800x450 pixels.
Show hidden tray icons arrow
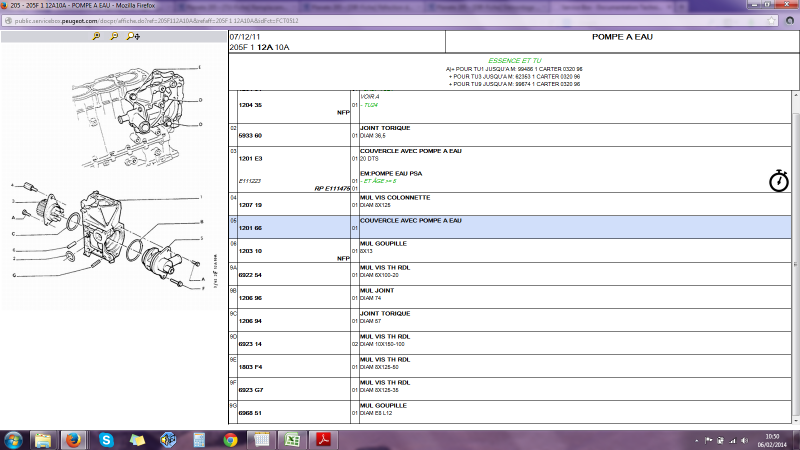[696, 440]
